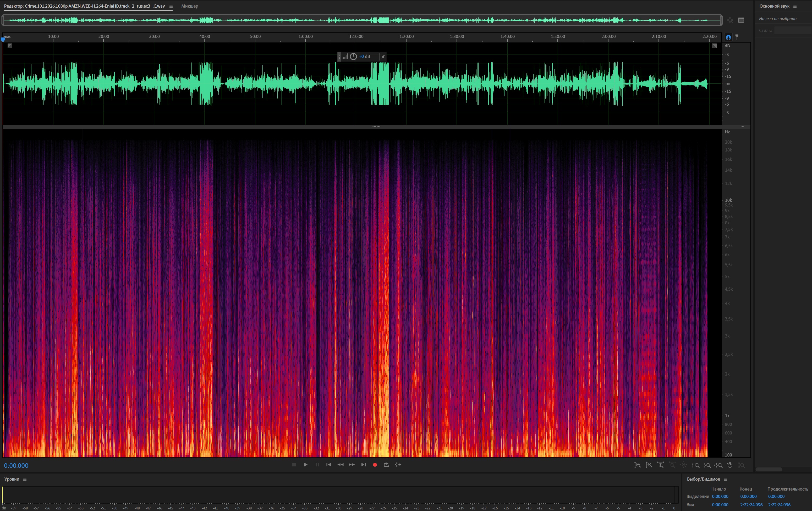Fast forward with transport button

[352, 465]
